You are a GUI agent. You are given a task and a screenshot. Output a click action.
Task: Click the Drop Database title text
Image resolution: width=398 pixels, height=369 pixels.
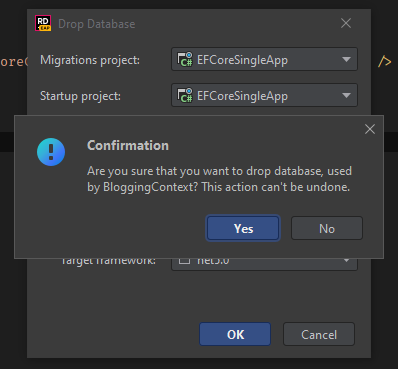point(97,24)
